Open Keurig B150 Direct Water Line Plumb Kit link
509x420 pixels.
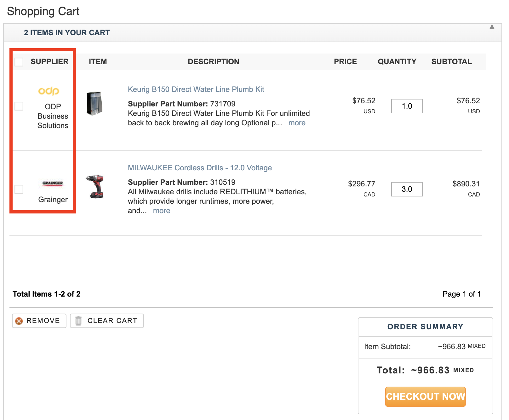[x=196, y=89]
